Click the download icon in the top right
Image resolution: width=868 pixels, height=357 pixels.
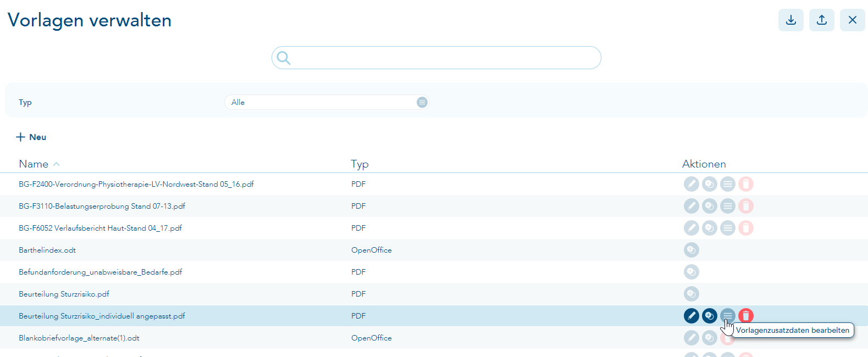tap(790, 20)
